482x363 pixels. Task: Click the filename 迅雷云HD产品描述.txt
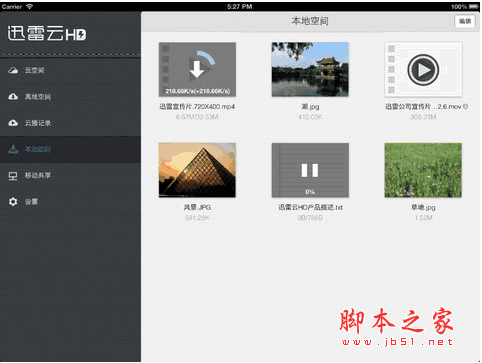(310, 207)
